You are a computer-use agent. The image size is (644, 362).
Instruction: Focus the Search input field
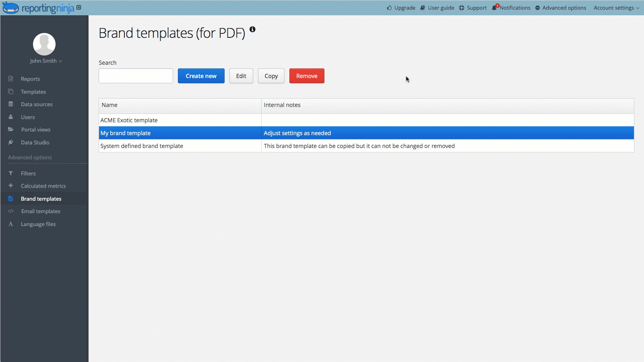coord(136,76)
